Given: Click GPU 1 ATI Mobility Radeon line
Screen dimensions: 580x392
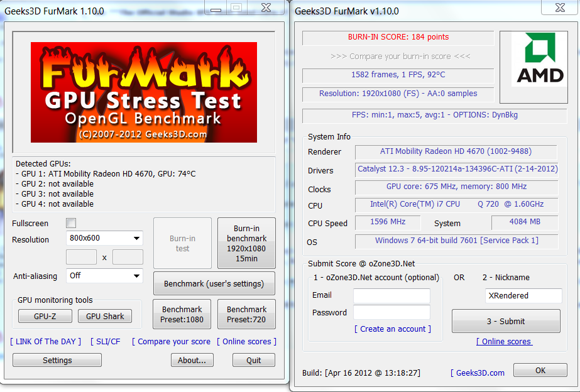Looking at the screenshot, I should (x=106, y=174).
